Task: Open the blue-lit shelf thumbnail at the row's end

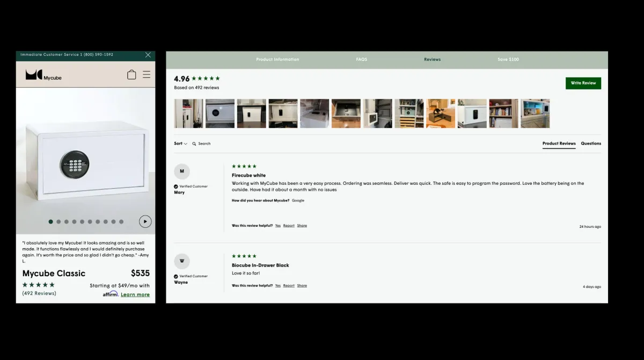Action: (x=535, y=113)
